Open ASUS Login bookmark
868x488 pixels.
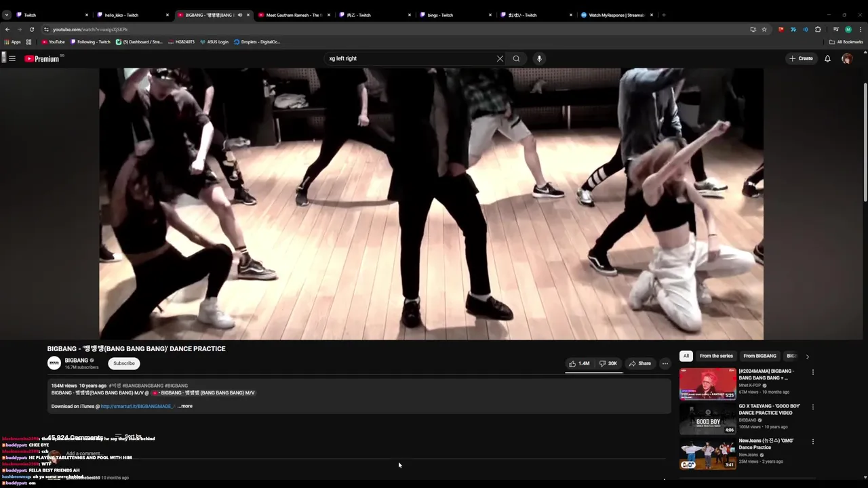click(x=214, y=42)
